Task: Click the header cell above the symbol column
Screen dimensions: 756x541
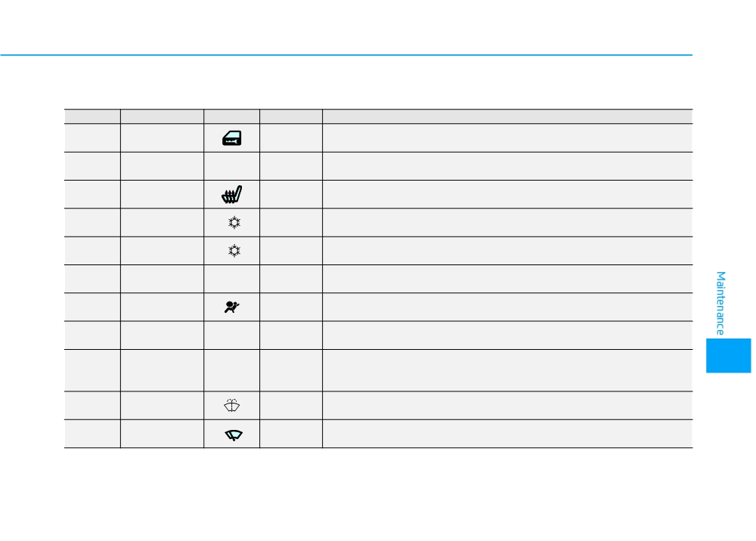Action: point(232,116)
